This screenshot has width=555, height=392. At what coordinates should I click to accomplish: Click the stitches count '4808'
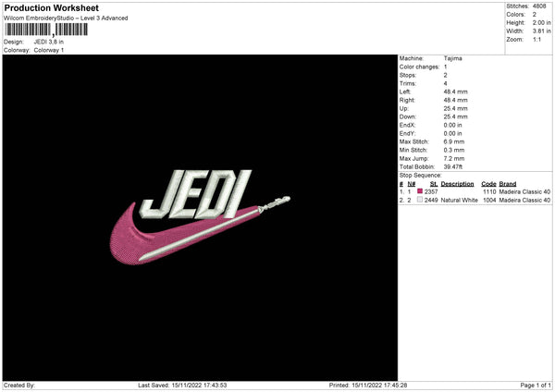point(539,6)
